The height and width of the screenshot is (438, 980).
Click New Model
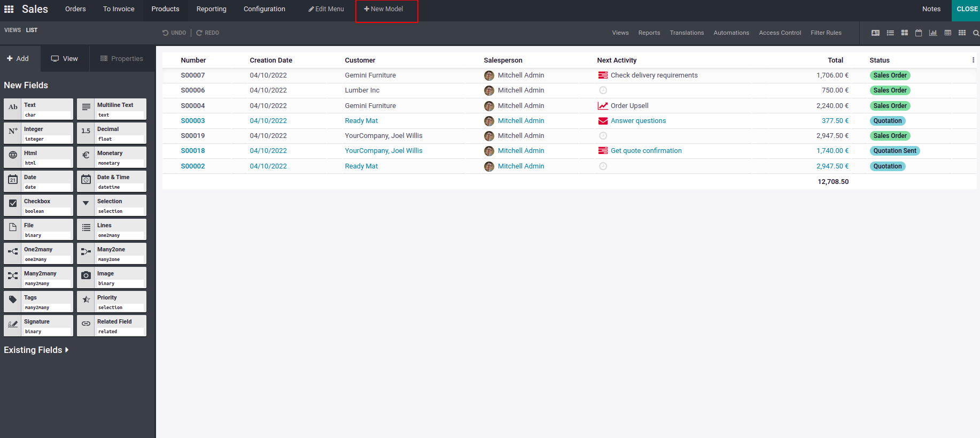[384, 9]
